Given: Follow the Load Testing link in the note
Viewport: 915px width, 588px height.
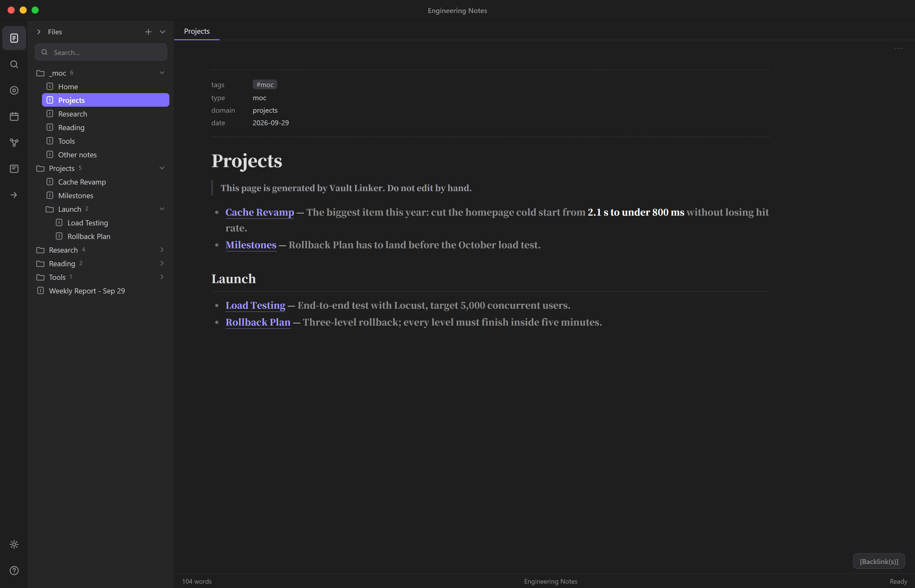Looking at the screenshot, I should [255, 305].
